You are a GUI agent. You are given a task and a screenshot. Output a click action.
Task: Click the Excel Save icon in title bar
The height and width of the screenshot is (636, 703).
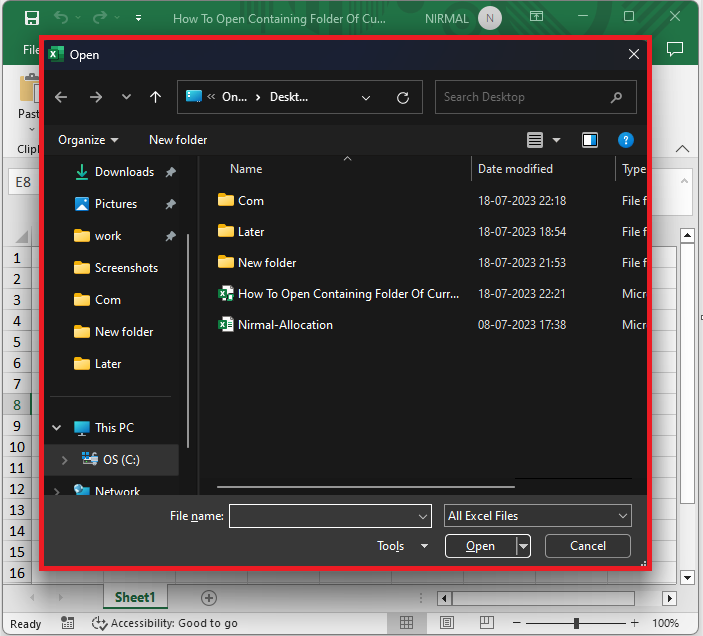(31, 18)
